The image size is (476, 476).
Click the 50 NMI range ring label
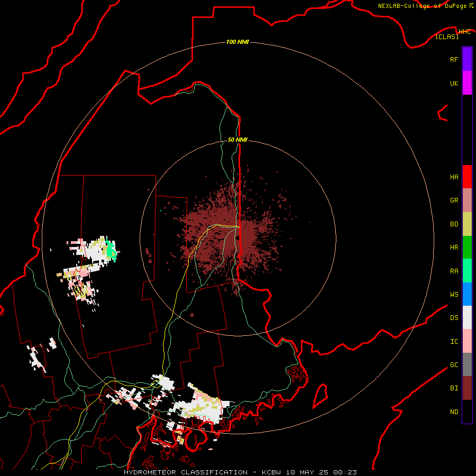[x=237, y=140]
